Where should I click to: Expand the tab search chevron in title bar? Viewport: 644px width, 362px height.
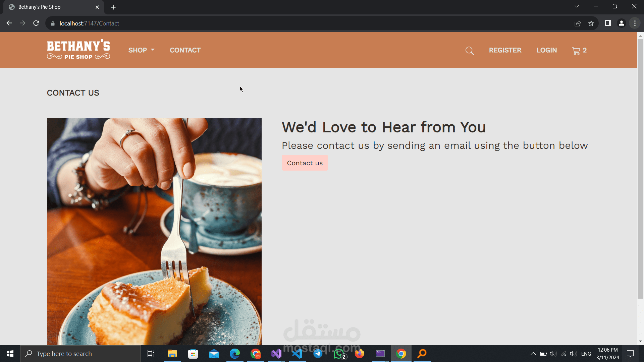click(577, 6)
